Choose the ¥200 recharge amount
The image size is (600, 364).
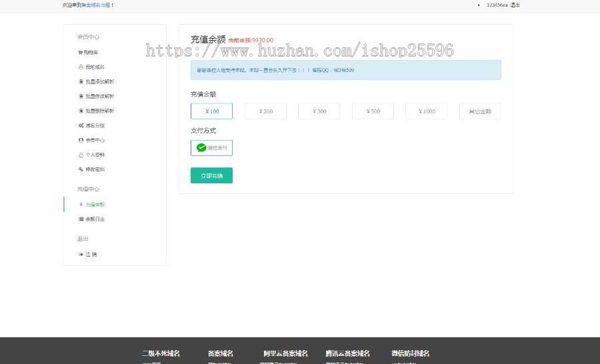point(265,111)
